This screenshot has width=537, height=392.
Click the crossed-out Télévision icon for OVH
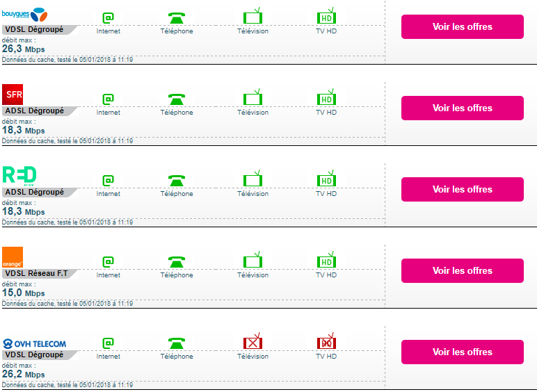[253, 343]
